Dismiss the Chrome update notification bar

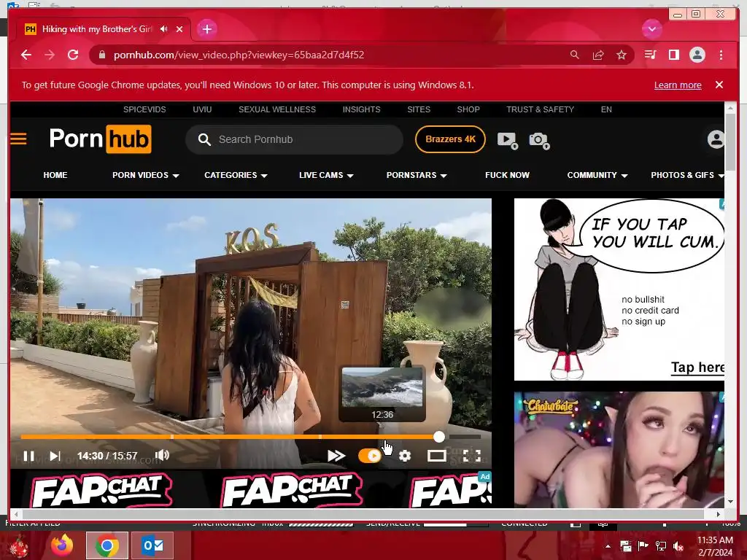point(719,85)
